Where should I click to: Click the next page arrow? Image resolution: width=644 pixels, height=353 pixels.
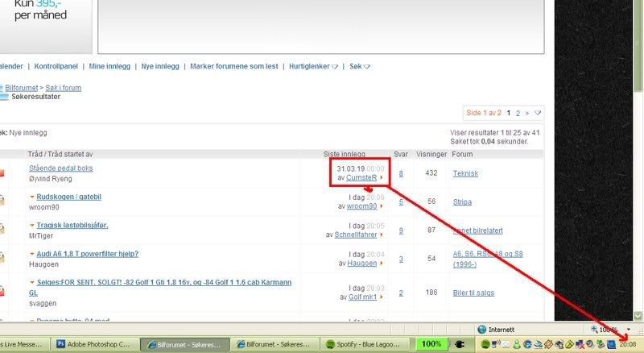click(527, 113)
